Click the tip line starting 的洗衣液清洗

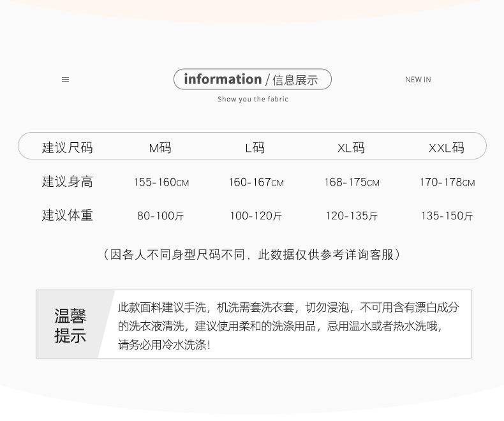pyautogui.click(x=280, y=326)
